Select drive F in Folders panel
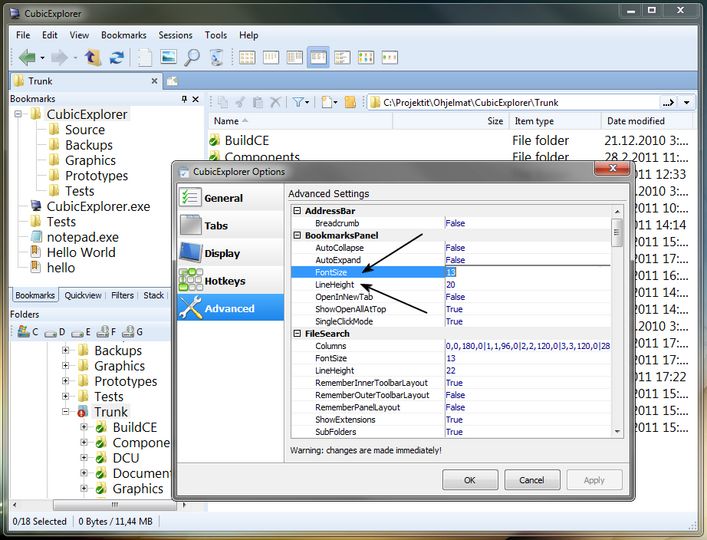Viewport: 707px width, 540px height. click(106, 332)
